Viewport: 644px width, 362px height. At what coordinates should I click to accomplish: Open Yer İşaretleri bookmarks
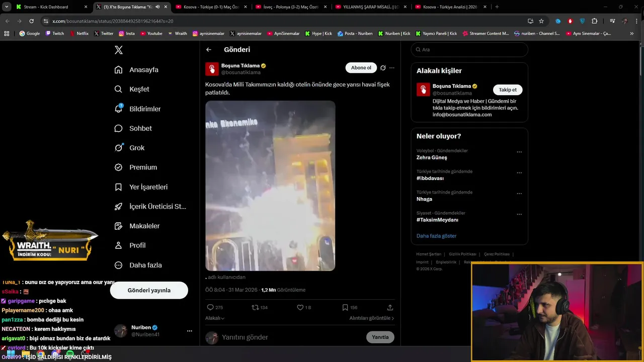pos(141,187)
